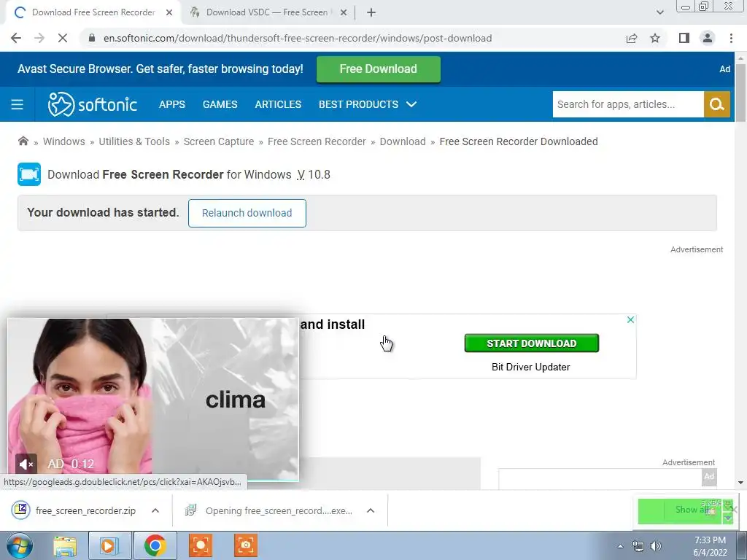
Task: Stop loading the page with X button
Action: pos(63,38)
